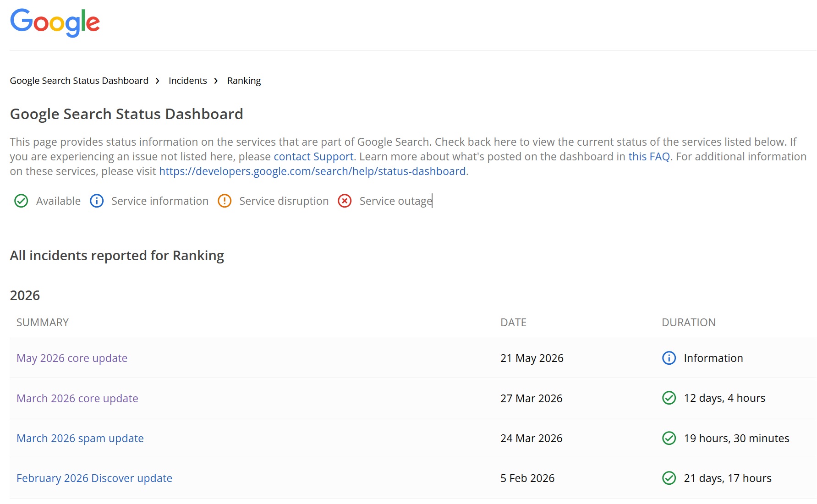817x504 pixels.
Task: Click the green check icon beside 21 days, 17 hours
Action: tap(669, 478)
